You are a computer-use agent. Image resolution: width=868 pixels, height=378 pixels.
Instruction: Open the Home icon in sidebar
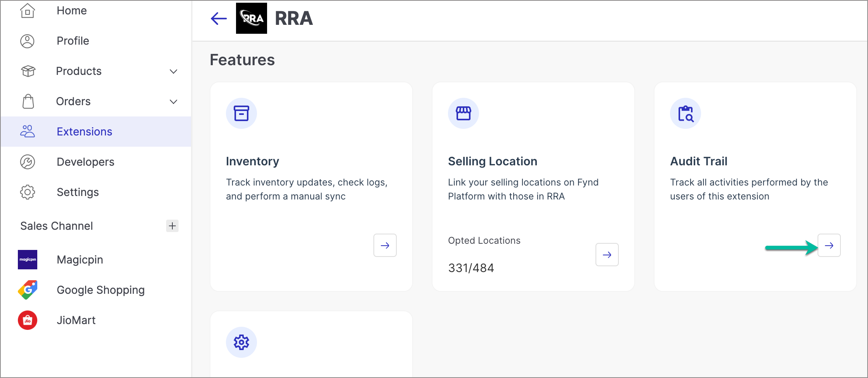28,10
